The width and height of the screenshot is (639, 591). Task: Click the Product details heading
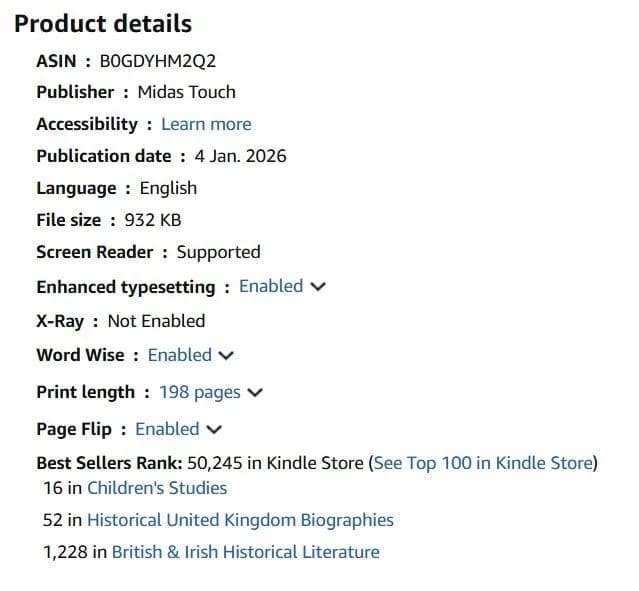pyautogui.click(x=103, y=24)
